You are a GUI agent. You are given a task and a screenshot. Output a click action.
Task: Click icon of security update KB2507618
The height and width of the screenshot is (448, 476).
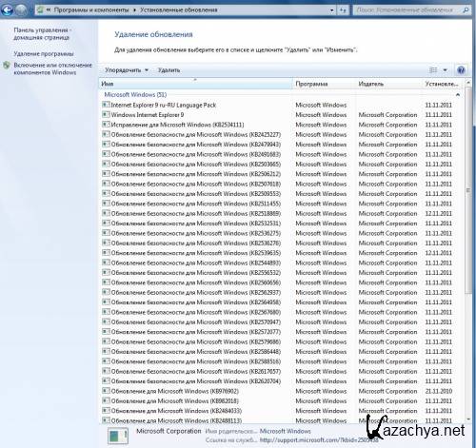pyautogui.click(x=106, y=184)
